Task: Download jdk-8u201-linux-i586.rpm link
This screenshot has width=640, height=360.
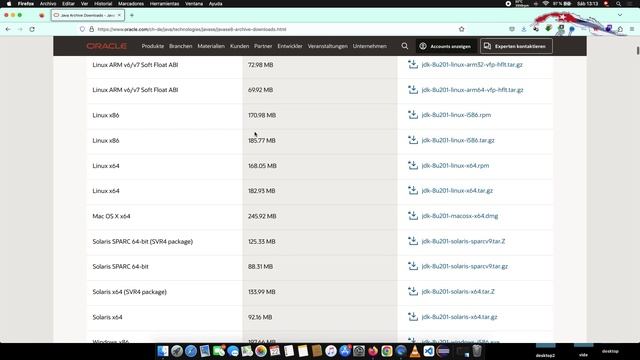Action: (x=456, y=115)
